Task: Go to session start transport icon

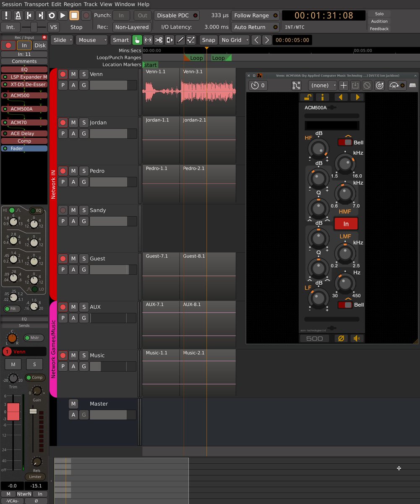Action: [x=29, y=16]
